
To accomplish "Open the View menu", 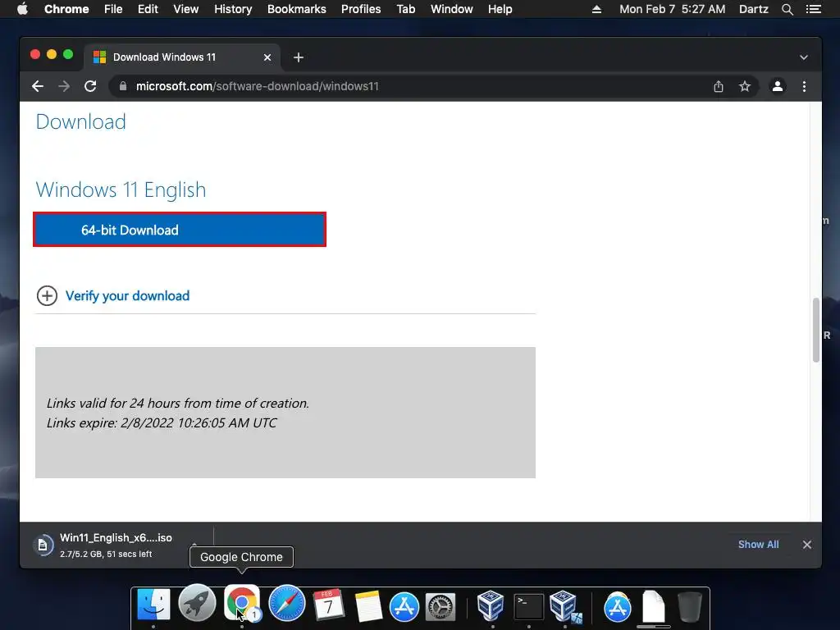I will coord(186,9).
